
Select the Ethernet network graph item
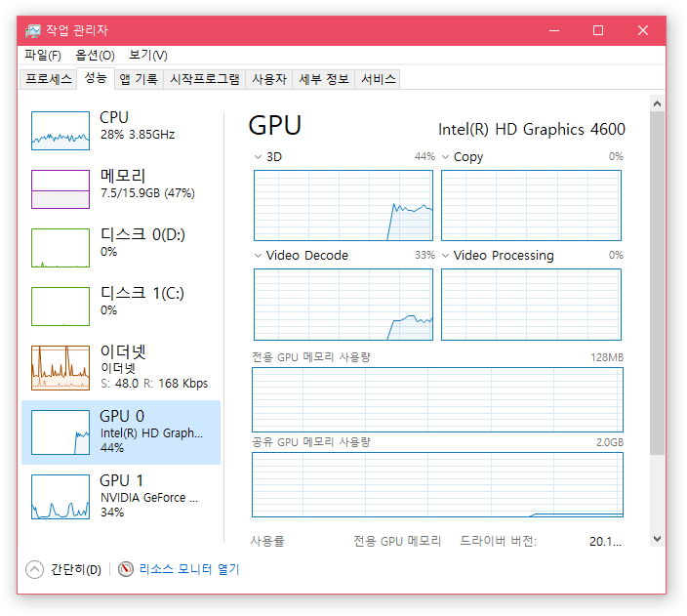click(x=60, y=365)
